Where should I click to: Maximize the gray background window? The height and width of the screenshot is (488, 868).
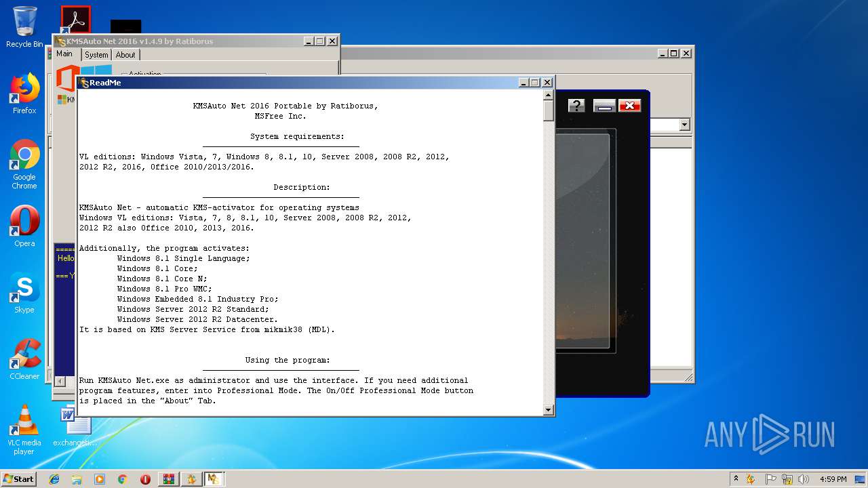tap(674, 54)
